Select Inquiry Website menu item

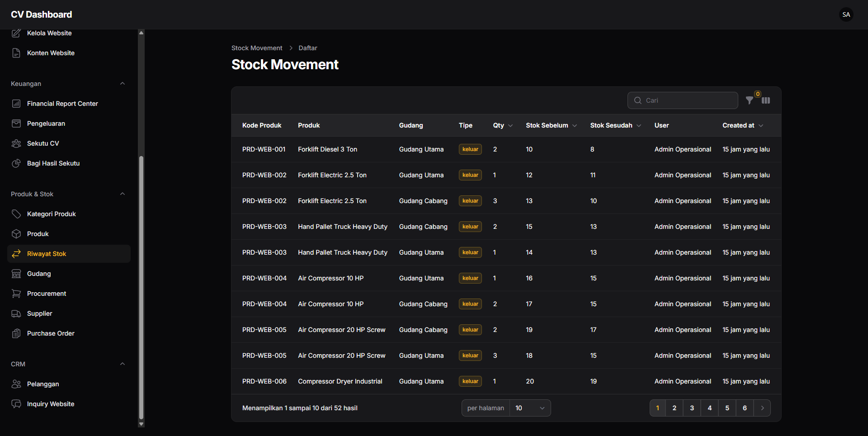[x=51, y=404]
